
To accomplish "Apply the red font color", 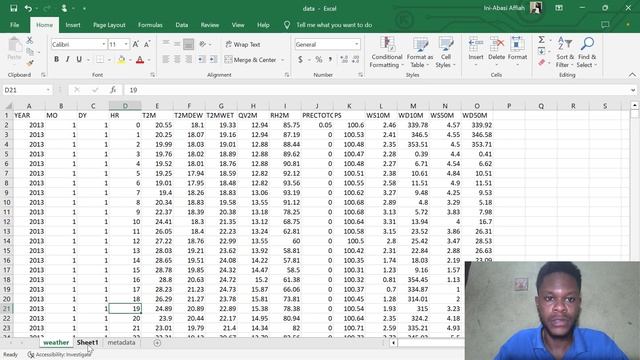I will pos(140,60).
